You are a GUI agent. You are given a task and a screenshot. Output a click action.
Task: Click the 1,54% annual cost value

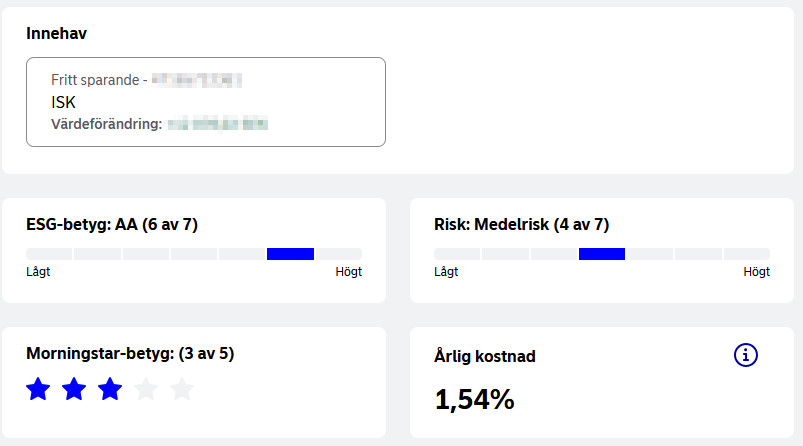click(474, 400)
